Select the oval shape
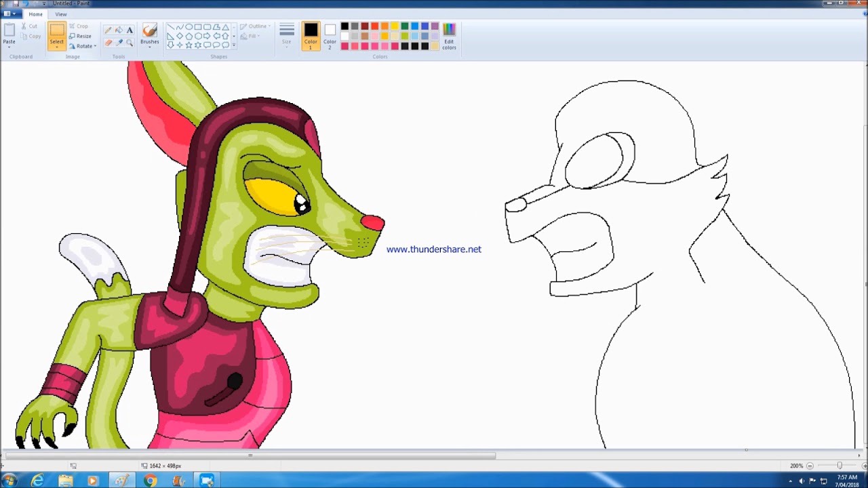868x488 pixels. 189,27
